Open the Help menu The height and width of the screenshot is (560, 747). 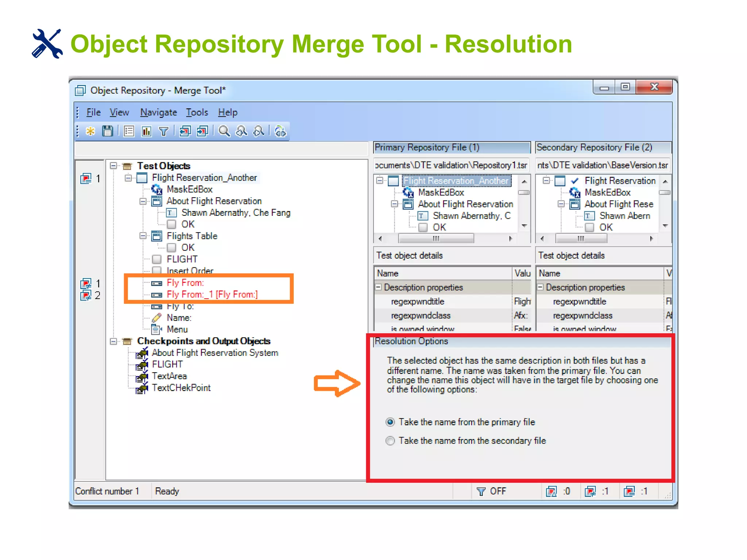[x=228, y=112]
